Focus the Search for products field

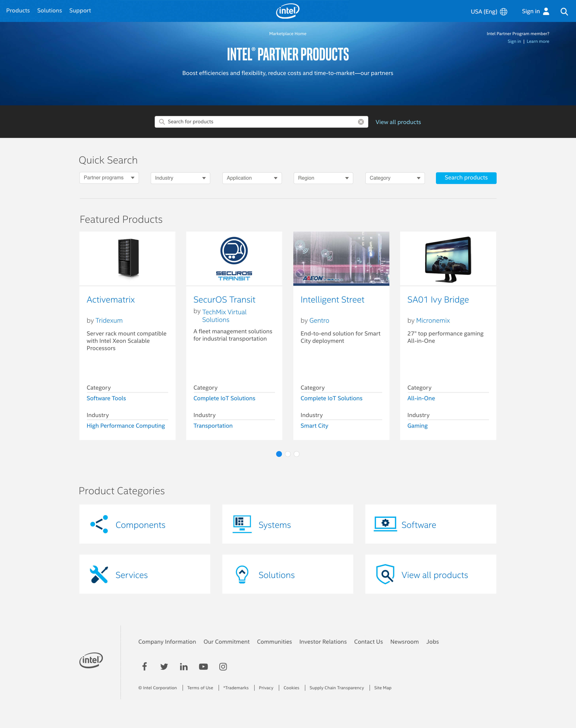coord(261,122)
